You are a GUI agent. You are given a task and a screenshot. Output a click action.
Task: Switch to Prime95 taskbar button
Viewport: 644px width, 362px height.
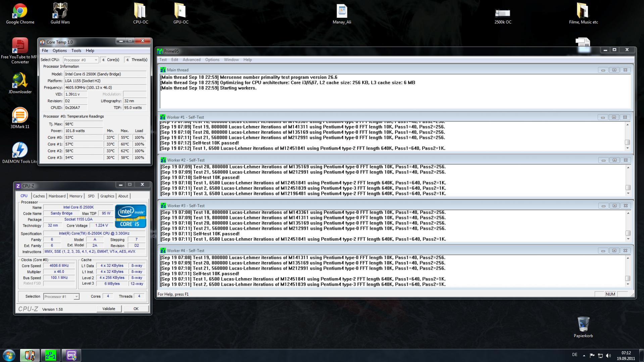pos(51,355)
